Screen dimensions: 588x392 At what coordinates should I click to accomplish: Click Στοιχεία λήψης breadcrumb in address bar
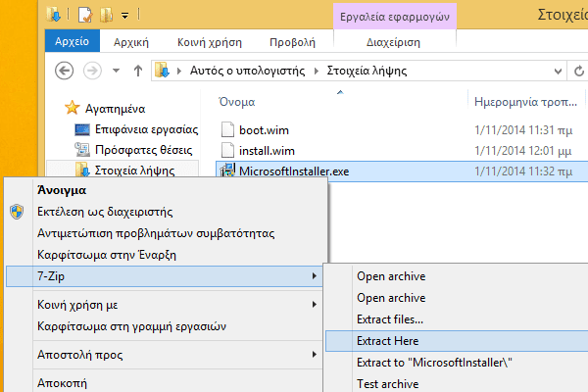pyautogui.click(x=367, y=71)
